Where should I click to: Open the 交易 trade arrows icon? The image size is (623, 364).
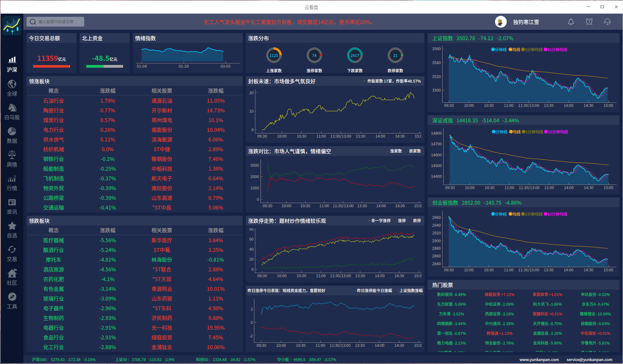[12, 250]
